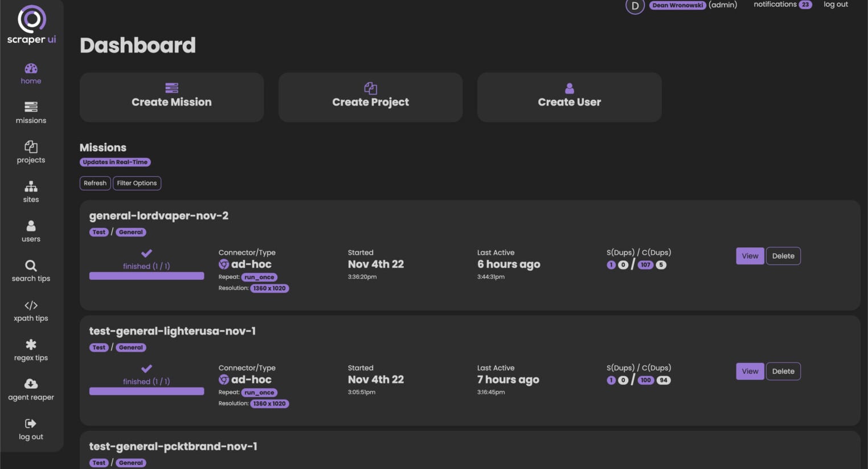Open xpath tips code icon
The height and width of the screenshot is (469, 868).
coord(31,305)
